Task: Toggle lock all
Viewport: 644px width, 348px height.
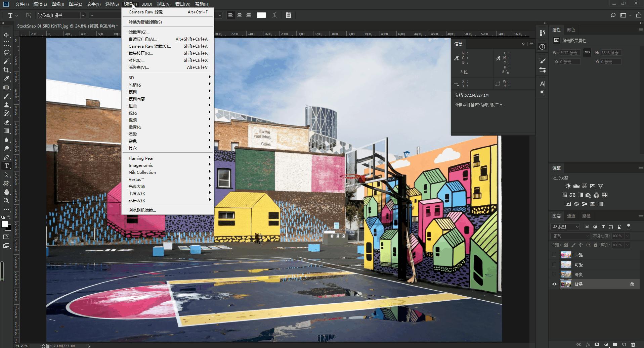Action: 596,245
